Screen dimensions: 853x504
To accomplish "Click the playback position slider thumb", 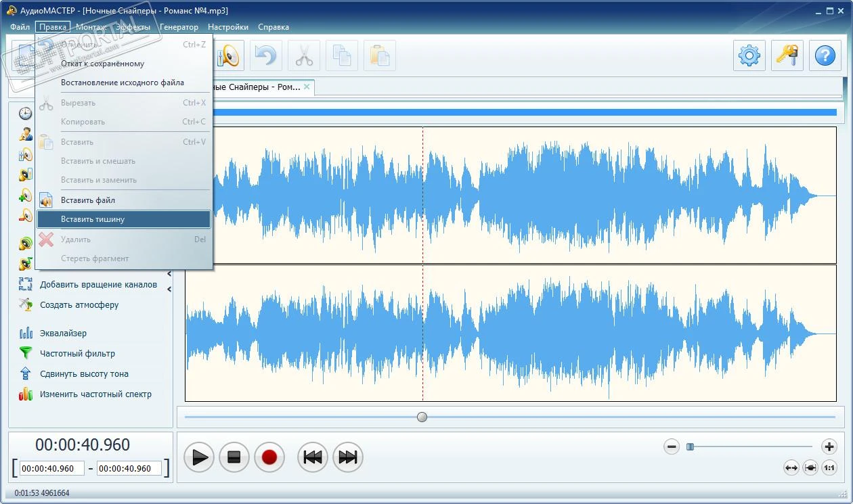I will point(422,417).
